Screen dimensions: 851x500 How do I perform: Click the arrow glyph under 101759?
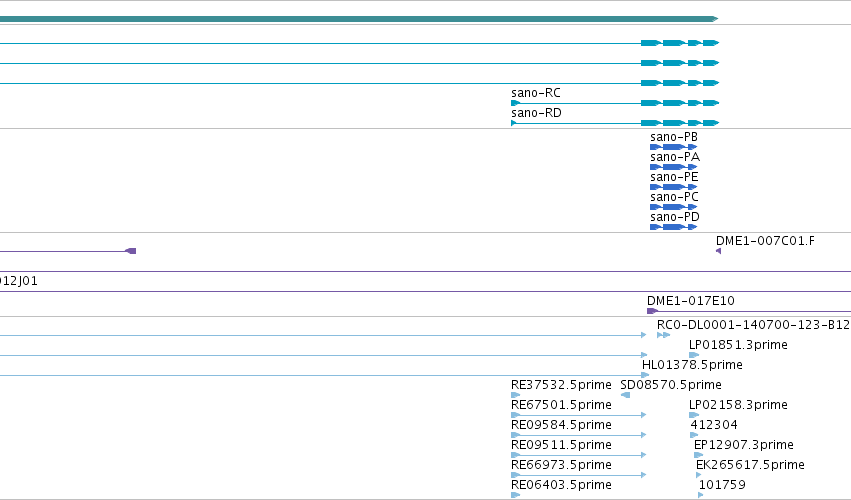(x=701, y=495)
